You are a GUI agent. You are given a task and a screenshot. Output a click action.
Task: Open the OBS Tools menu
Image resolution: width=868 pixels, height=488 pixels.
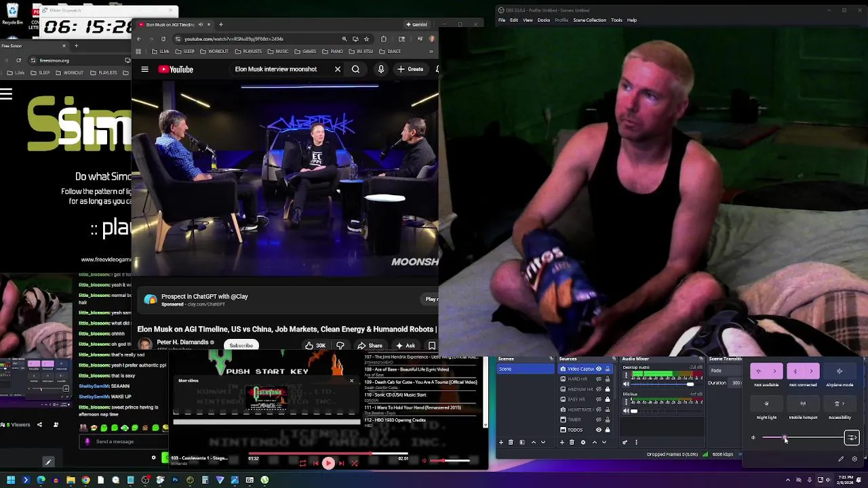(616, 20)
